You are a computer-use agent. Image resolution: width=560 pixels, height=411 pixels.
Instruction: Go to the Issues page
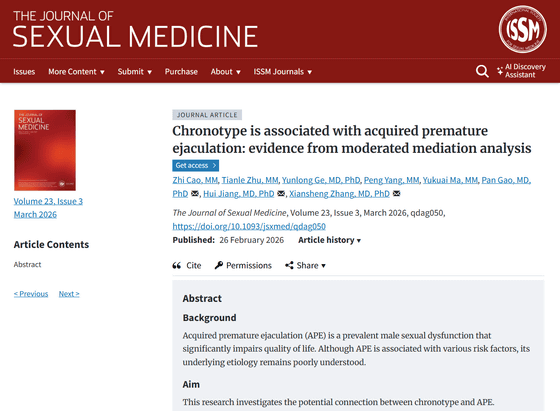pos(24,72)
